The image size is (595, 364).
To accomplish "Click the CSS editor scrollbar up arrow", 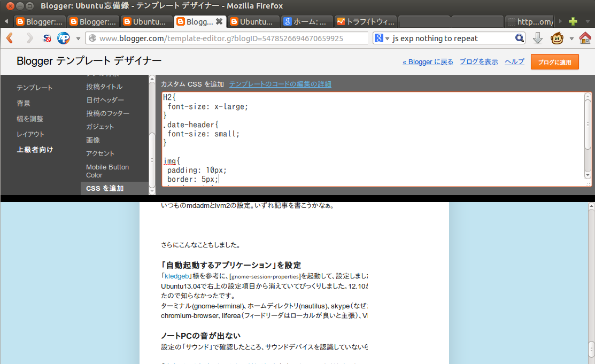I will pos(588,96).
